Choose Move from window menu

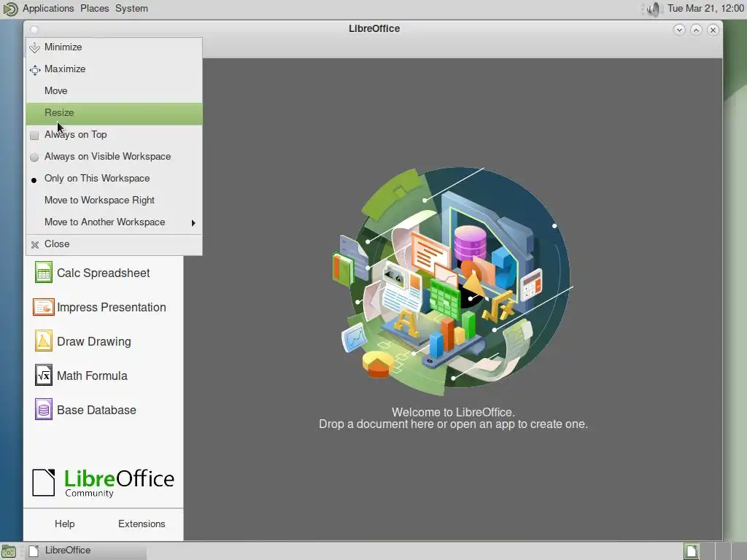(x=114, y=91)
